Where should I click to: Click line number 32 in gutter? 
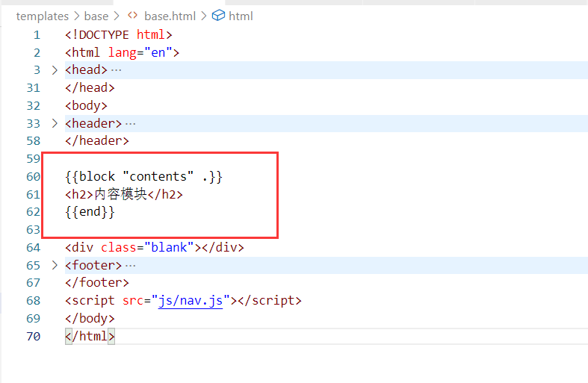click(34, 106)
